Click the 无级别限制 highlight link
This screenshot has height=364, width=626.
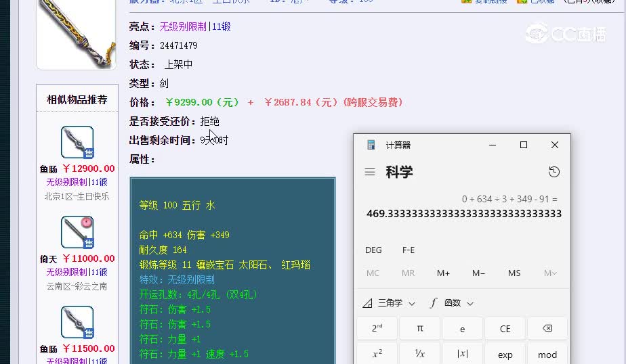[183, 26]
